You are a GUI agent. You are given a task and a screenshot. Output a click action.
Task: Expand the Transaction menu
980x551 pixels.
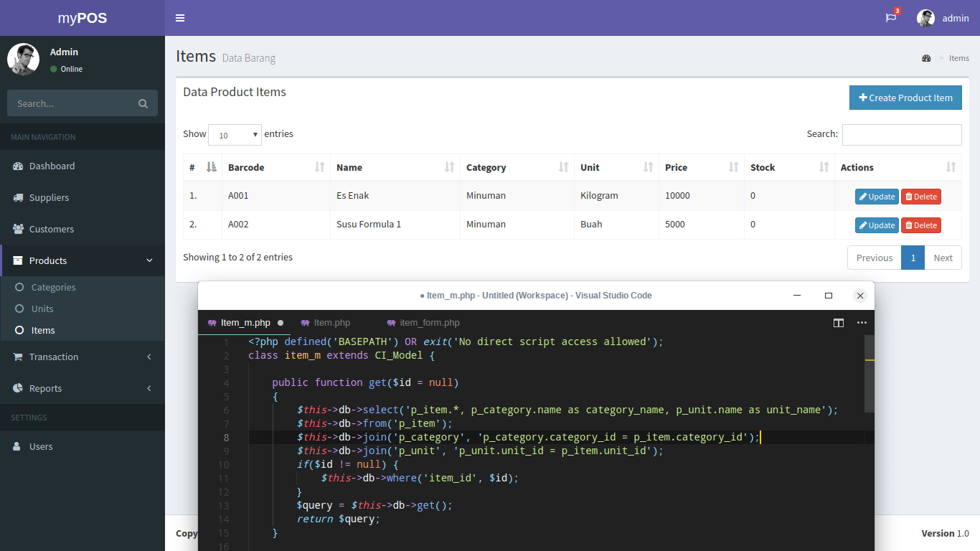(54, 357)
